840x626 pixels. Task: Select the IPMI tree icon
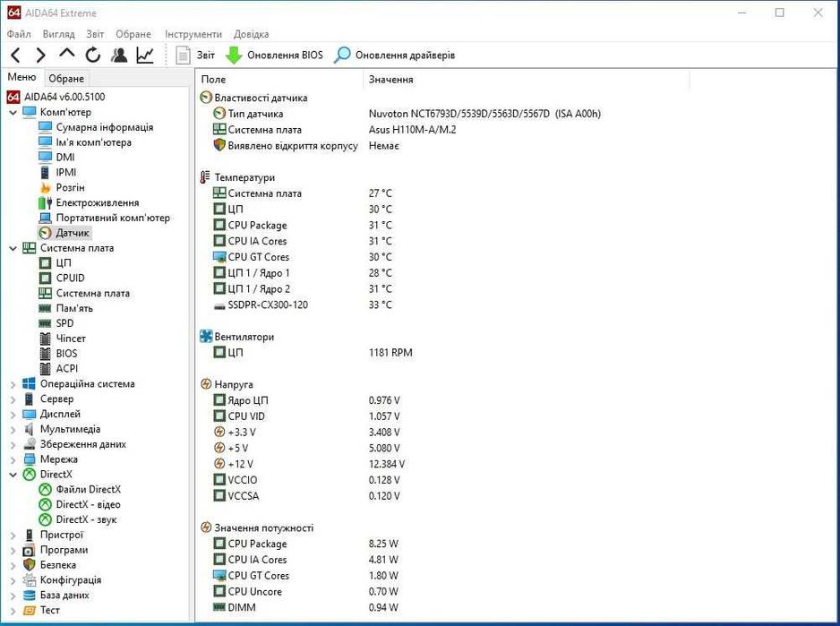(x=46, y=172)
